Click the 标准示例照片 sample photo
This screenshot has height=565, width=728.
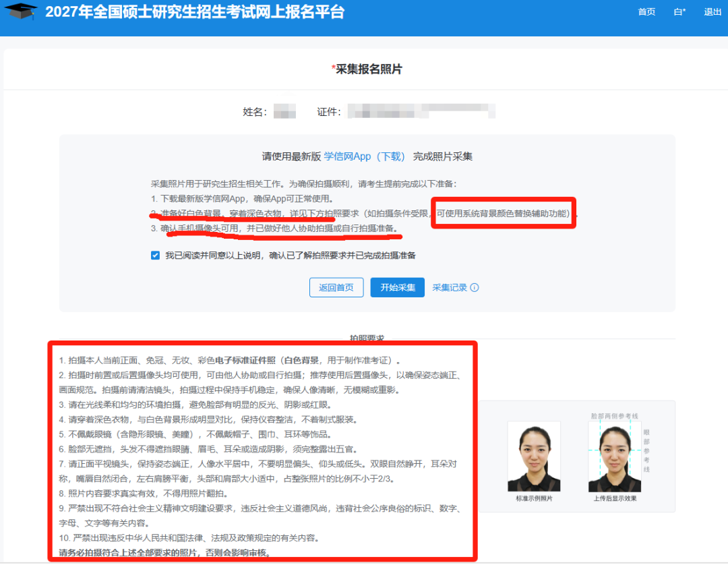pos(534,457)
